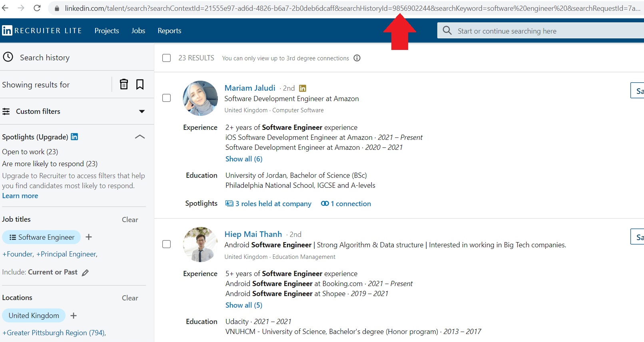Image resolution: width=644 pixels, height=342 pixels.
Task: Click 'Include: Current or Past' text
Action: click(x=40, y=272)
